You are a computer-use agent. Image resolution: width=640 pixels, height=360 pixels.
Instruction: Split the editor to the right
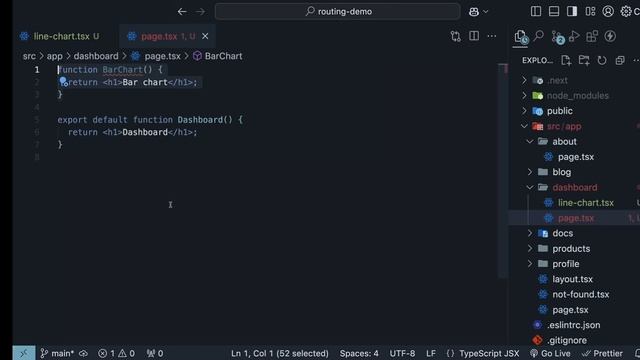click(x=474, y=36)
